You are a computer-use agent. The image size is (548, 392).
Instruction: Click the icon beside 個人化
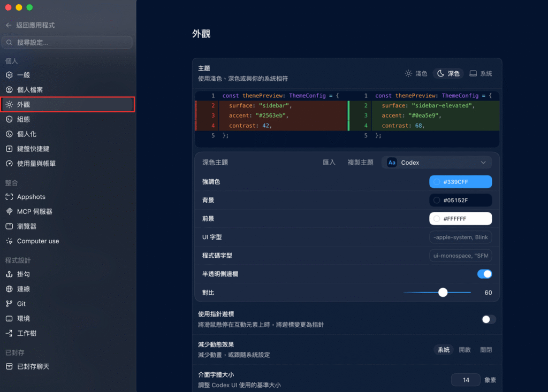(10, 134)
